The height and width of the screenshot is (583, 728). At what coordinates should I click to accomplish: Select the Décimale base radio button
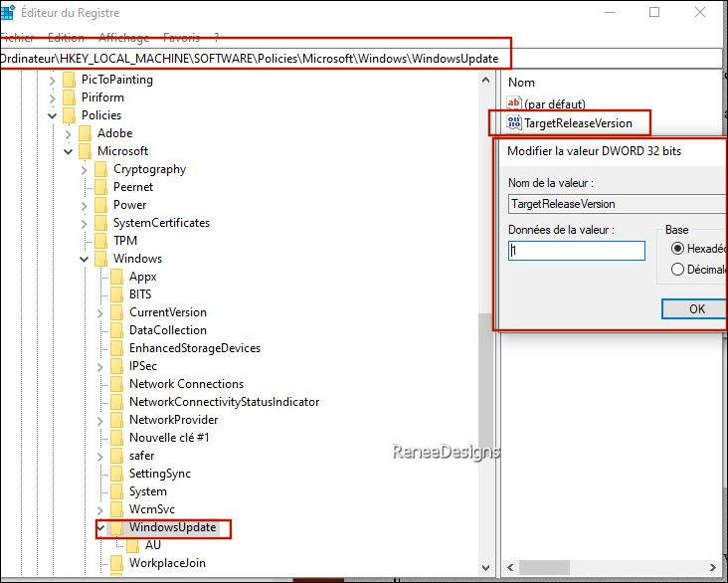(x=677, y=269)
